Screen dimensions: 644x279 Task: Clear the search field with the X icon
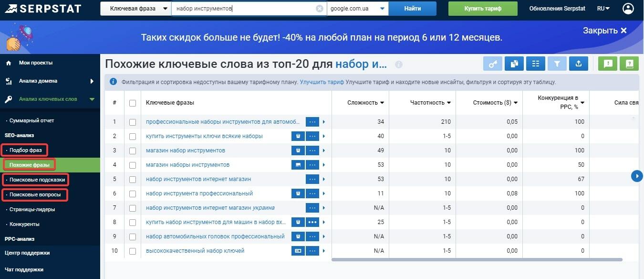[x=320, y=9]
